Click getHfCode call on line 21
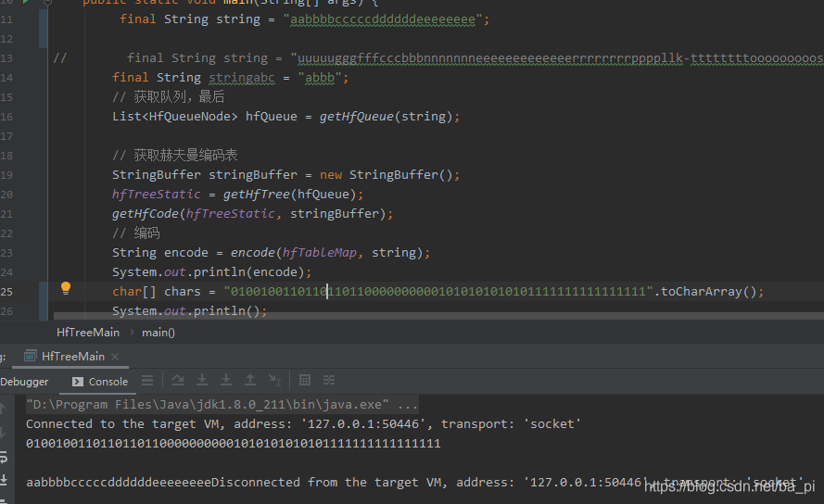The image size is (824, 504). click(252, 213)
